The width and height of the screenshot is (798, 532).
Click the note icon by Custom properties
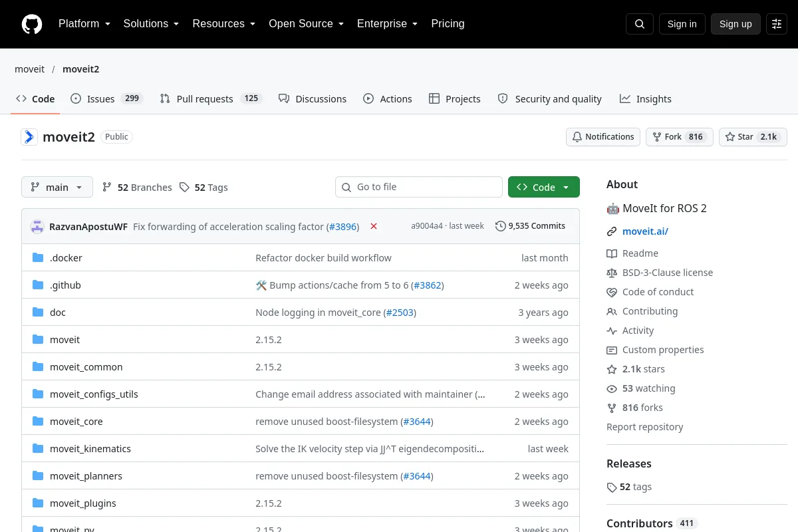(612, 350)
